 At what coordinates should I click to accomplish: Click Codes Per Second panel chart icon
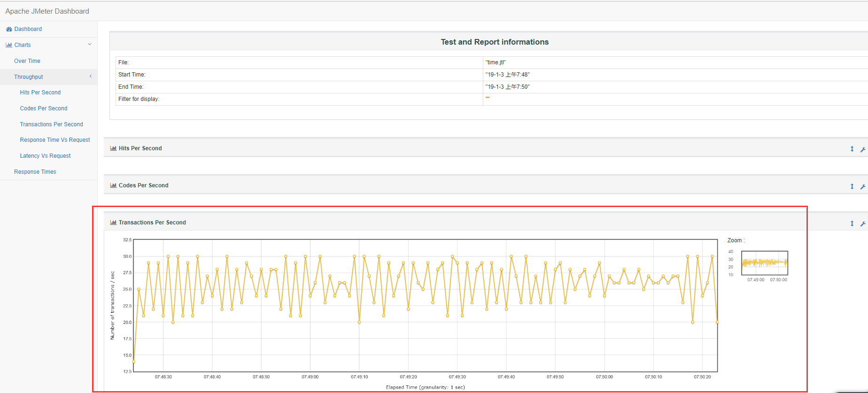click(113, 185)
